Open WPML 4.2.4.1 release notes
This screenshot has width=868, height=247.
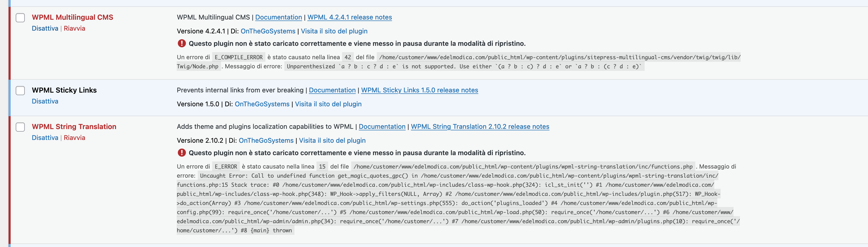pyautogui.click(x=349, y=17)
